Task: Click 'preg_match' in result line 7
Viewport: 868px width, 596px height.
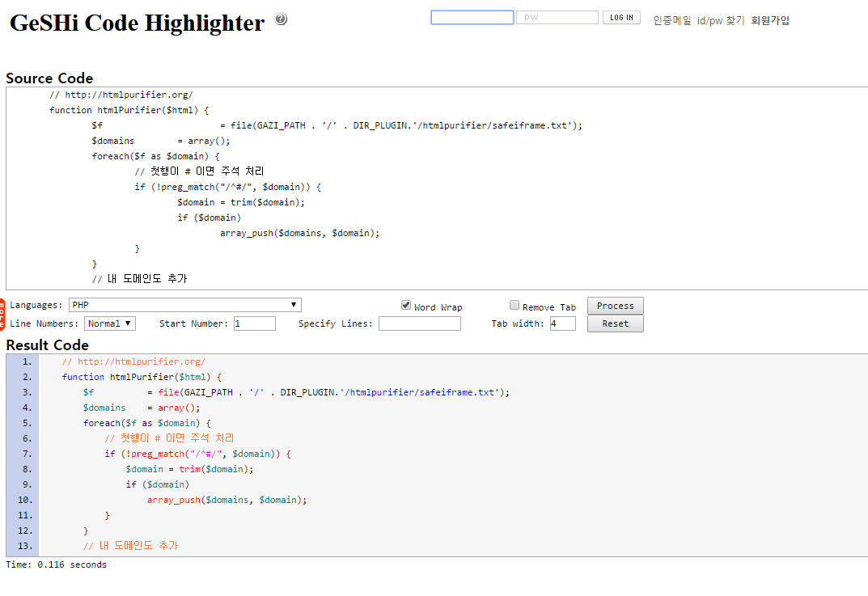Action: coord(158,454)
